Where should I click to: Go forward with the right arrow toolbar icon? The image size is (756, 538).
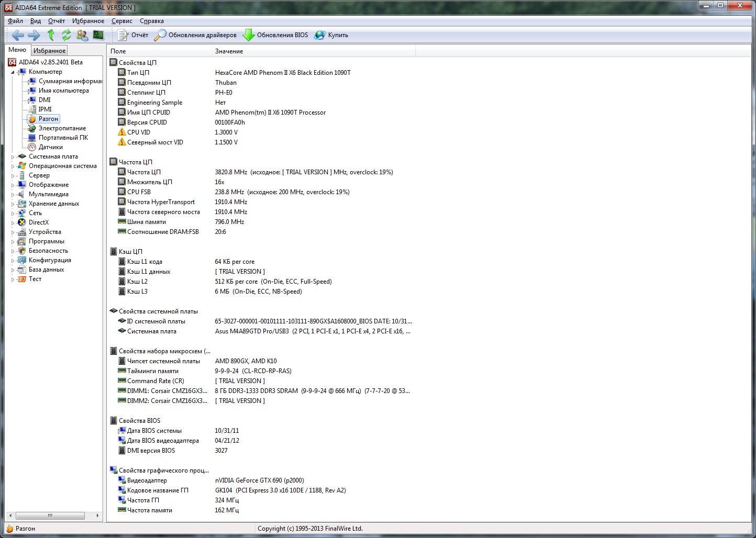coord(34,35)
